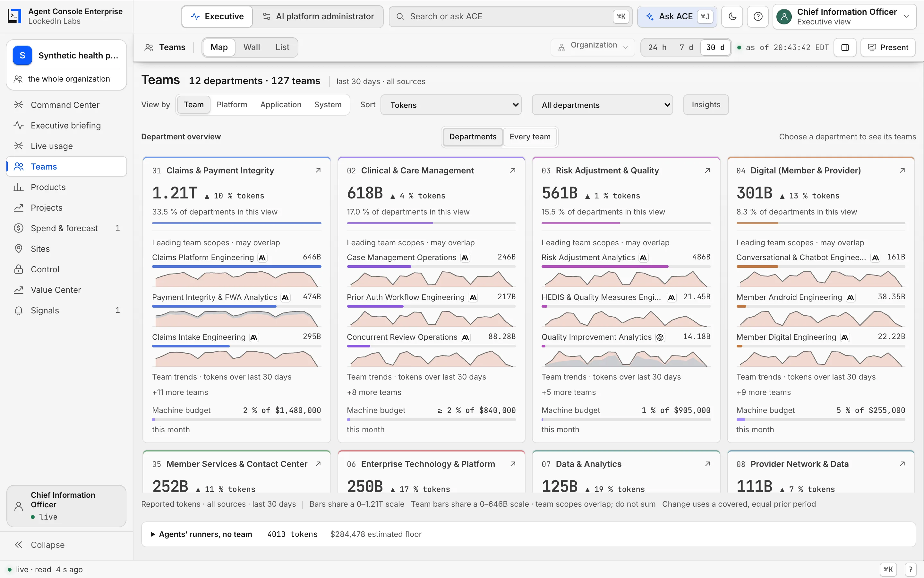Viewport: 924px width, 578px height.
Task: Select the 7 d time range
Action: (x=686, y=48)
